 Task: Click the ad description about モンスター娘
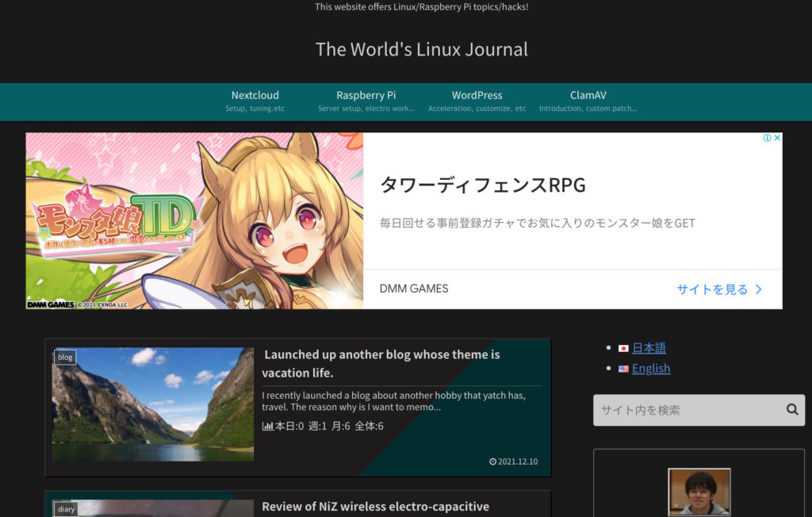[x=537, y=223]
